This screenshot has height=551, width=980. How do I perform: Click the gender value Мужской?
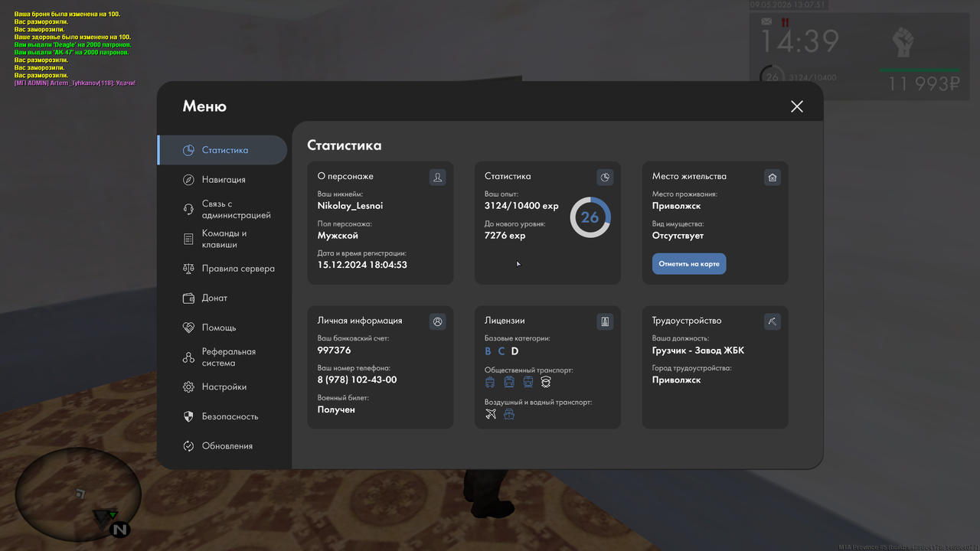[x=338, y=236]
